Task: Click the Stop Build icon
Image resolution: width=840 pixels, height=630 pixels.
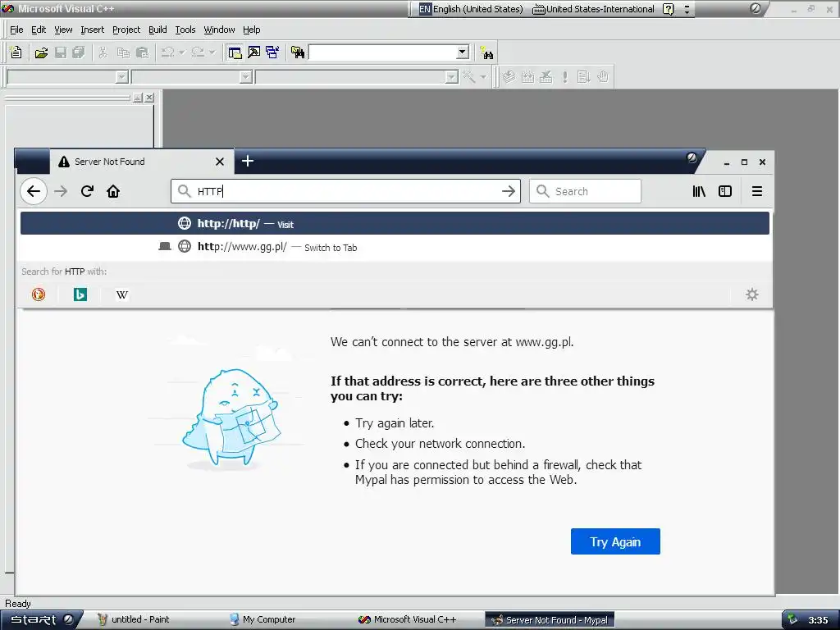Action: pos(546,77)
